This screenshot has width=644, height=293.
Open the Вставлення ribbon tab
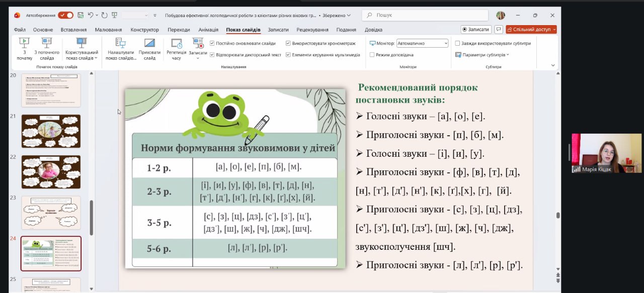tap(73, 30)
